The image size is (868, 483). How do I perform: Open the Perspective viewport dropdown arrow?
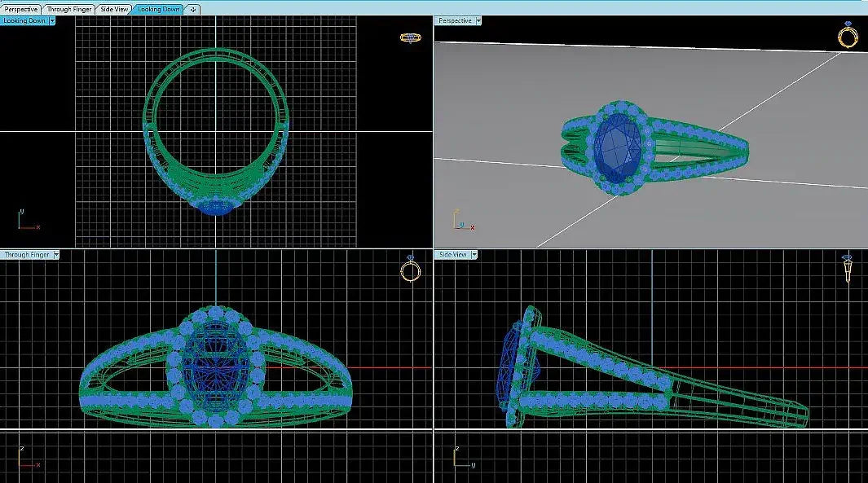(x=478, y=20)
